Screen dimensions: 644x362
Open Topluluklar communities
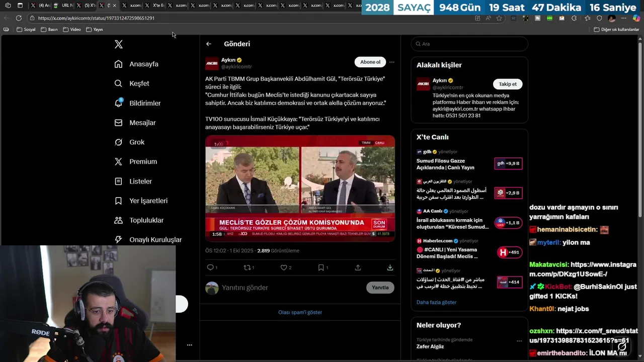point(139,220)
